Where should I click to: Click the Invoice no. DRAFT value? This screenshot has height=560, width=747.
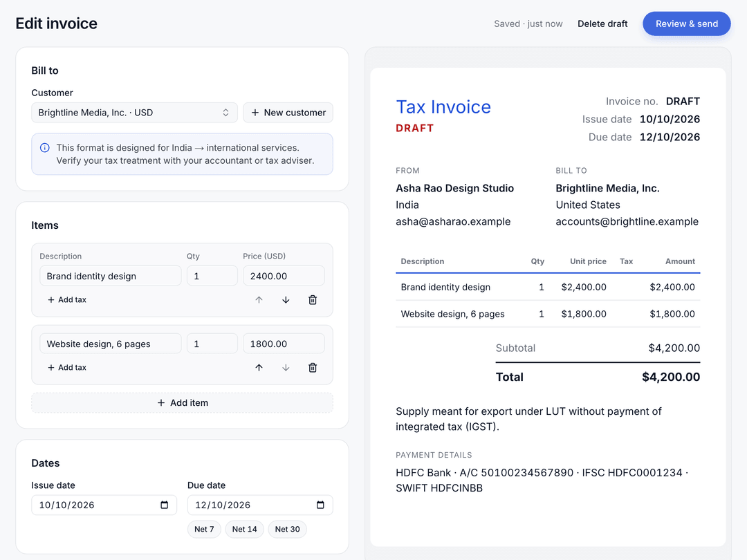(x=683, y=102)
